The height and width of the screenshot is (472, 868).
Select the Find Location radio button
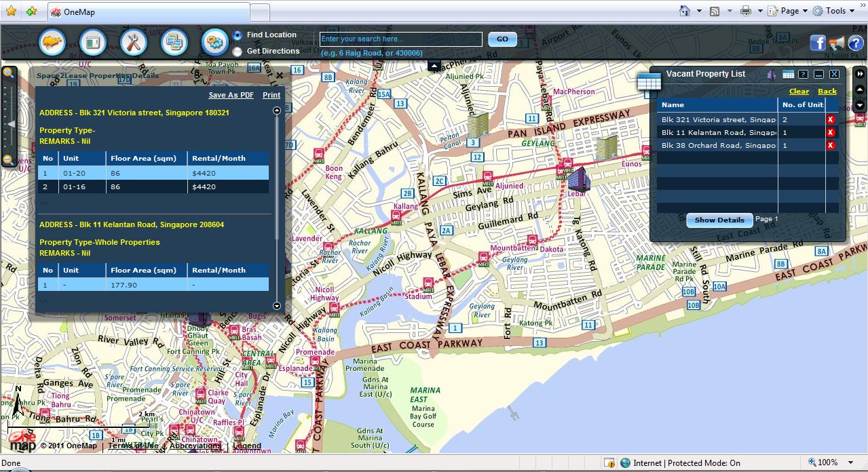pos(237,35)
